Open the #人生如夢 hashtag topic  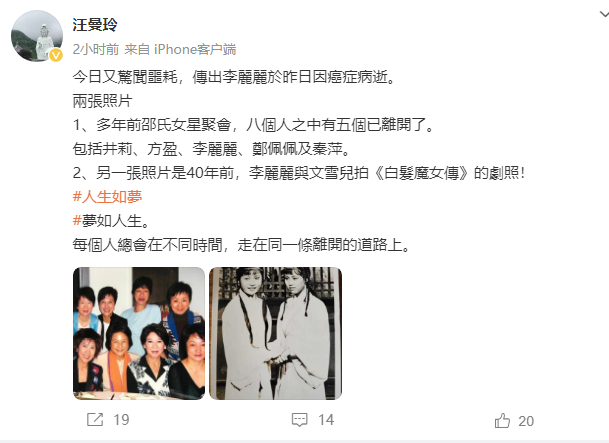coord(107,197)
